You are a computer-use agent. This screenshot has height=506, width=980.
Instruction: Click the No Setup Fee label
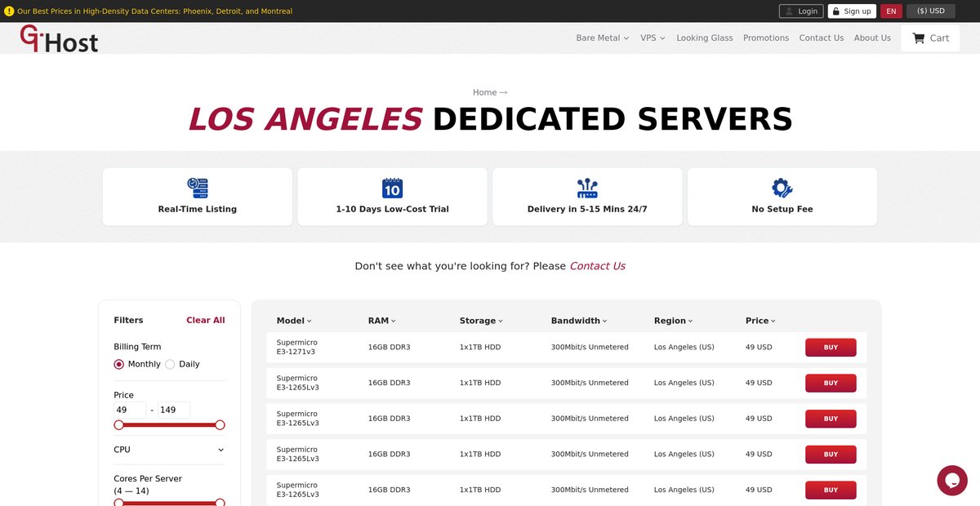coord(782,209)
